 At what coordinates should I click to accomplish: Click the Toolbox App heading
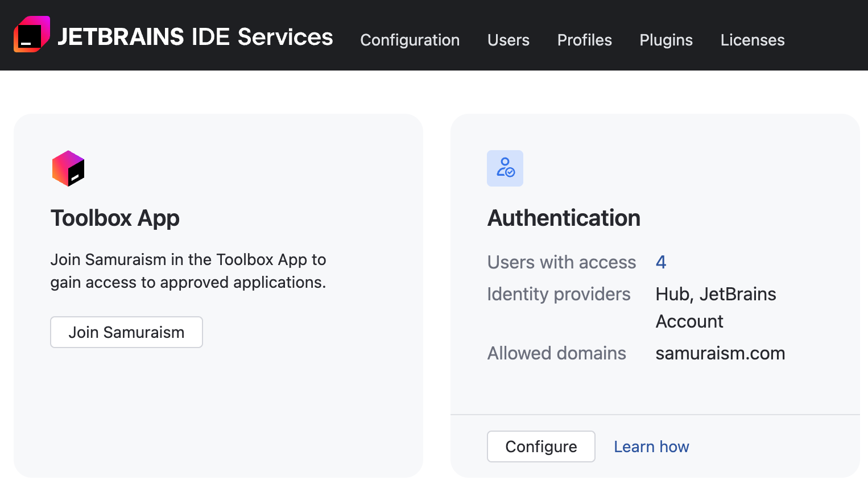115,218
